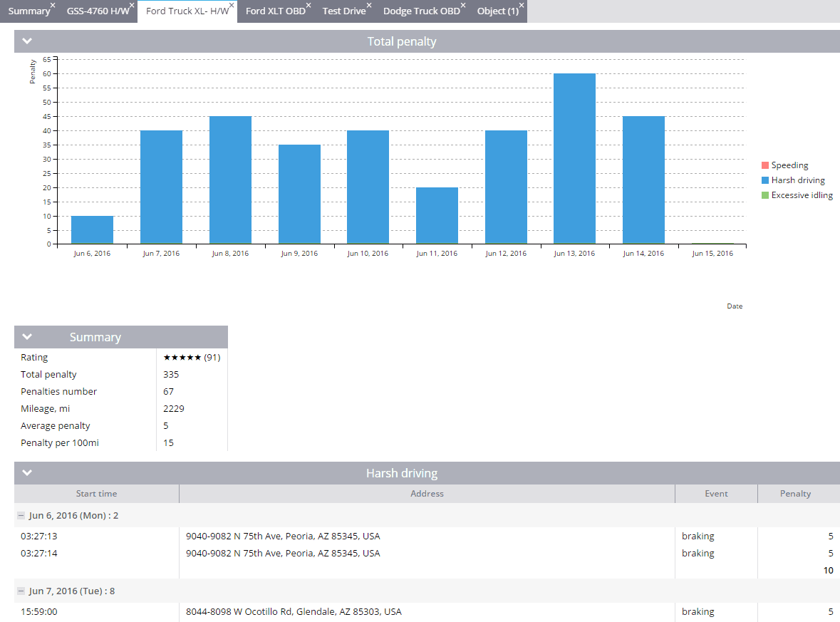The height and width of the screenshot is (622, 840).
Task: Click the Jun 6 subtotal penalty 10
Action: (x=828, y=571)
